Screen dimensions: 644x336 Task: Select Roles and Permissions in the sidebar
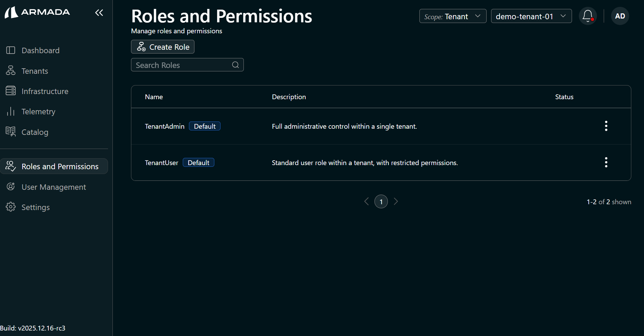click(x=11, y=166)
